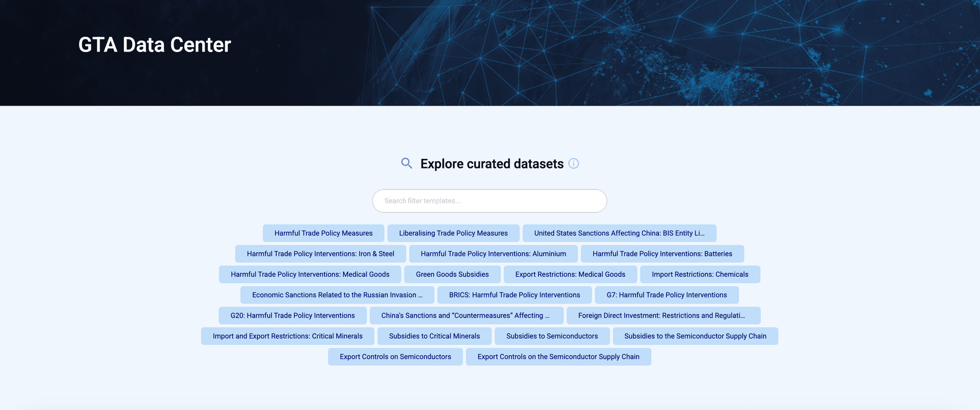Open BRICS: Harmful Trade Policy Interventions
This screenshot has width=980, height=410.
(514, 295)
